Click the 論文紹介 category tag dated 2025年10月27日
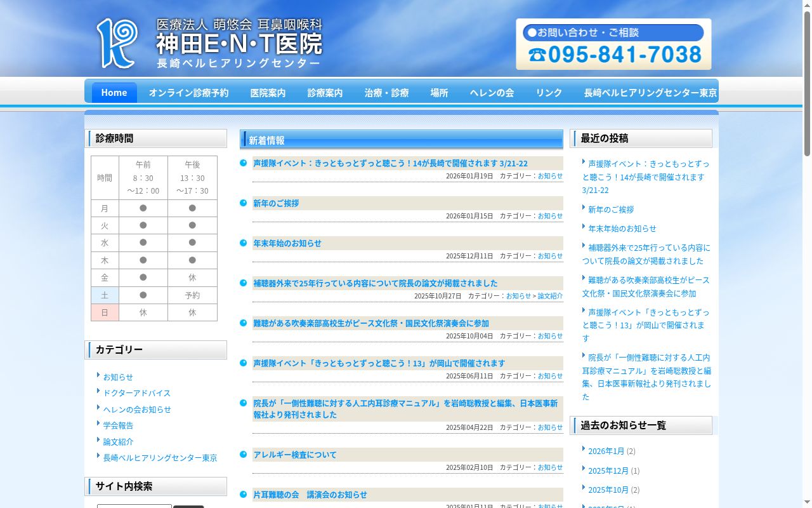Viewport: 812px width, 508px height. coord(550,296)
